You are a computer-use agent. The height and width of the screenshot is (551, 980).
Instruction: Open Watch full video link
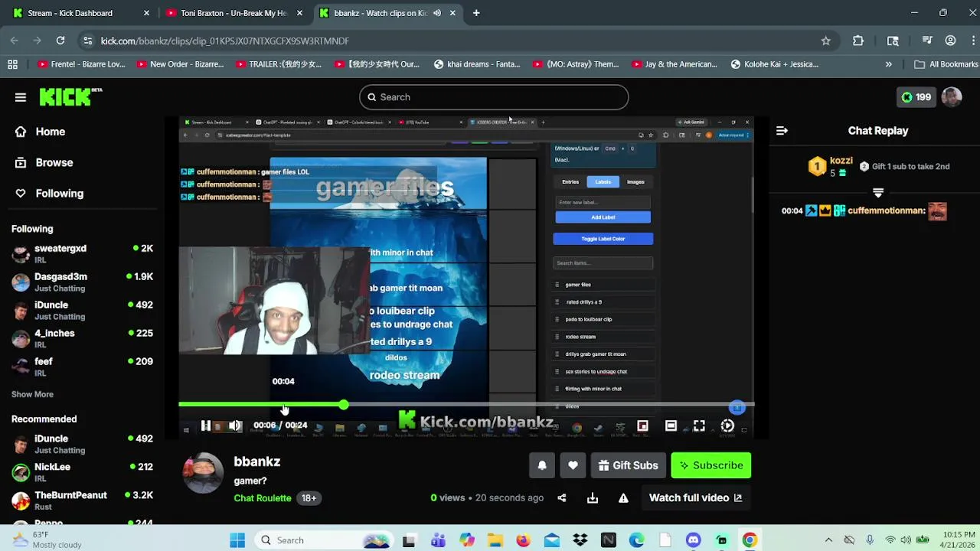696,498
